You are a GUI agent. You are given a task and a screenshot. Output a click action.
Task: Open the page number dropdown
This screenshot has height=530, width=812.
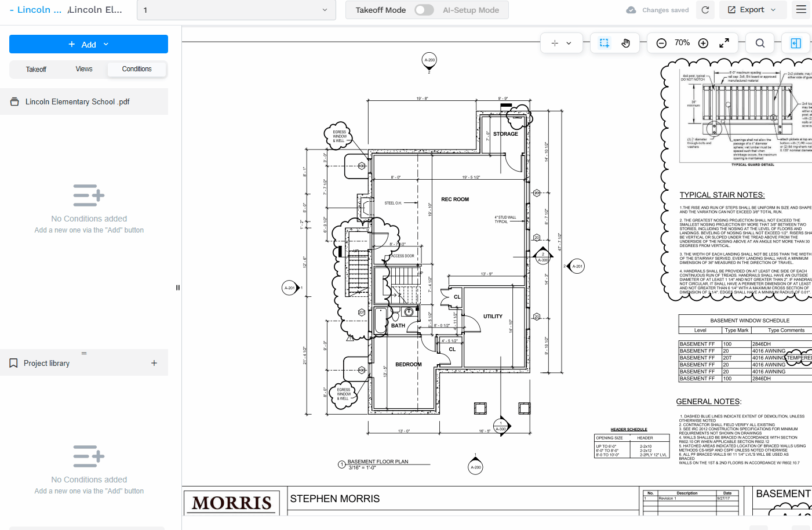(236, 10)
